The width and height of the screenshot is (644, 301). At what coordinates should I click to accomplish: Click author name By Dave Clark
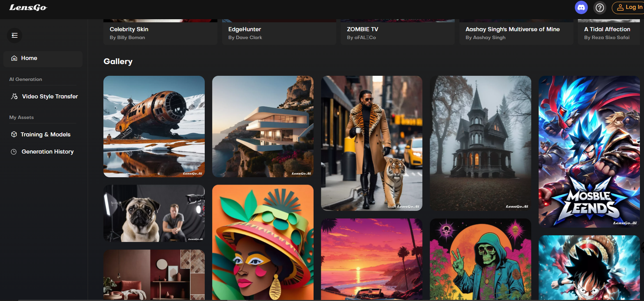click(x=245, y=37)
